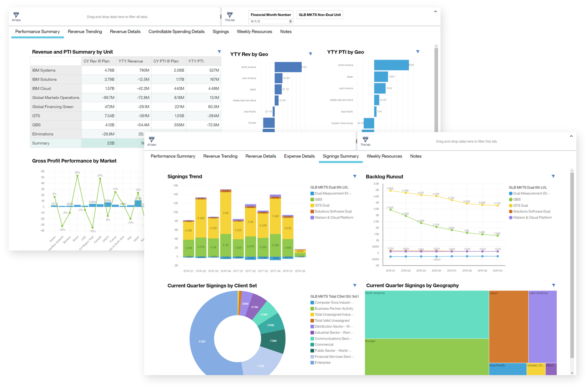Click IBM Systems row in summary table

125,70
